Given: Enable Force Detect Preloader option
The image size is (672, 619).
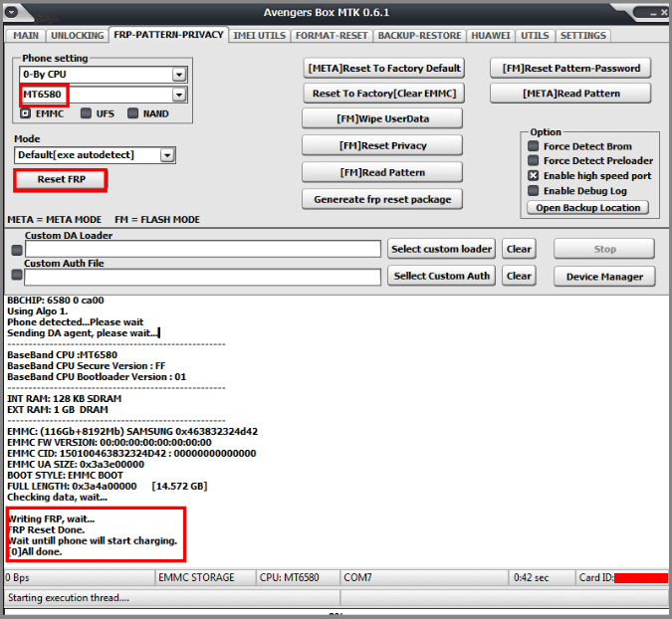Looking at the screenshot, I should (x=534, y=160).
